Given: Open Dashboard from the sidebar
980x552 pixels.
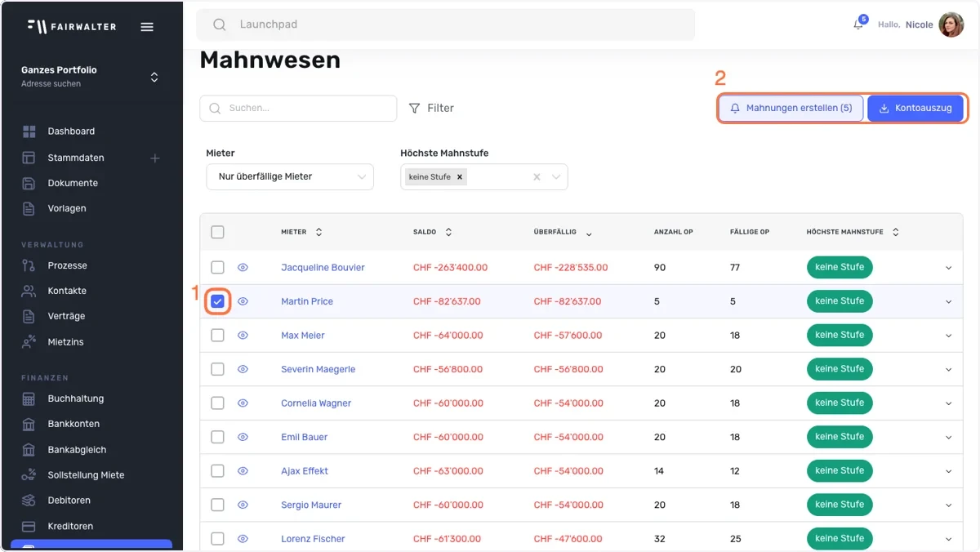Looking at the screenshot, I should [71, 131].
